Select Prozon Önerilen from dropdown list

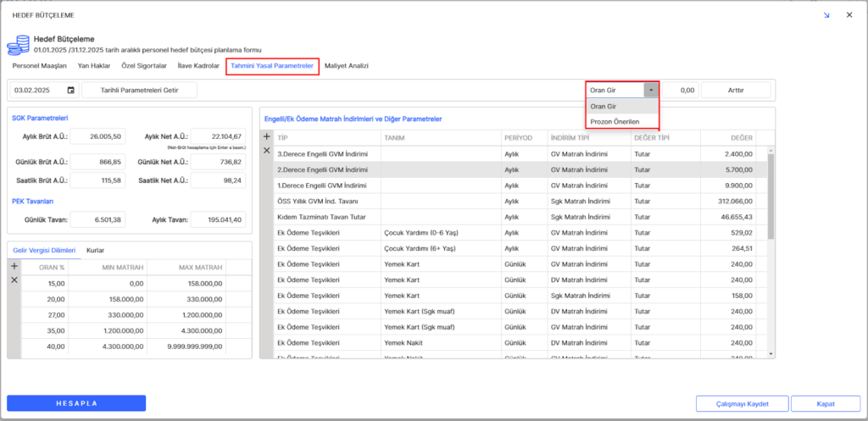615,121
